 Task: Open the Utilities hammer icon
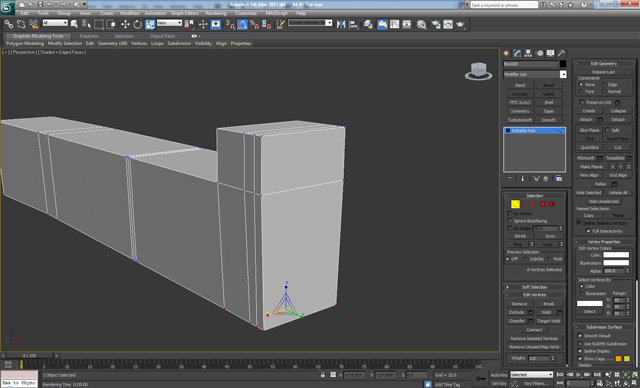point(562,53)
